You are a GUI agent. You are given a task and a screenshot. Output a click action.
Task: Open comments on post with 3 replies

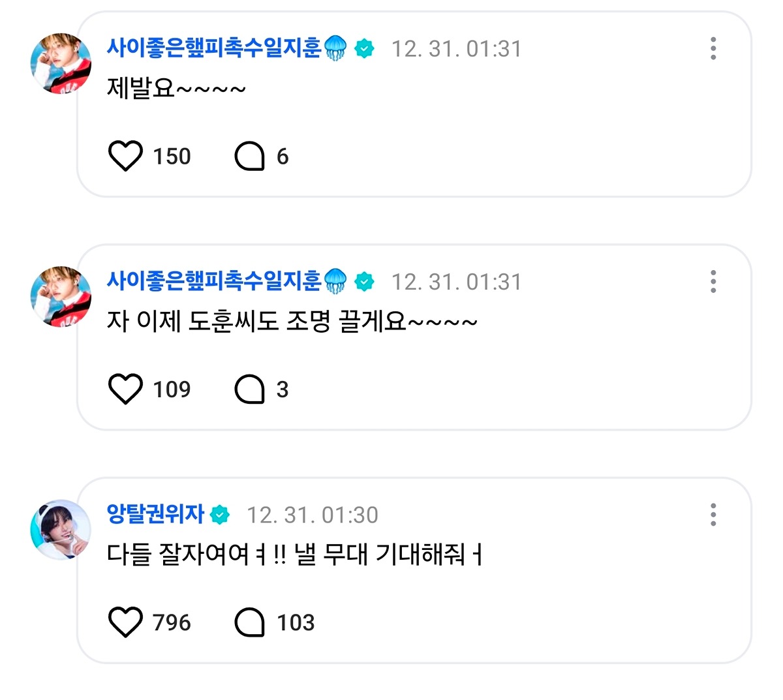(x=249, y=389)
